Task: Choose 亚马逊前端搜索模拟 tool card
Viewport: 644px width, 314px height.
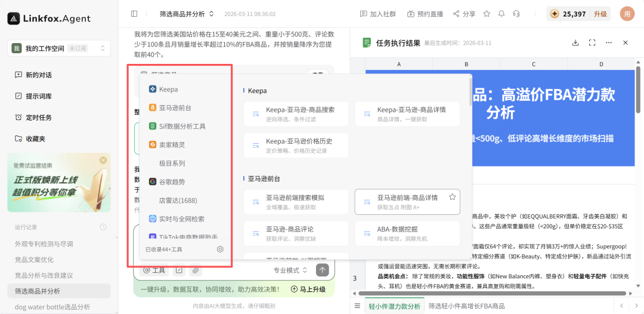Action: click(x=296, y=202)
